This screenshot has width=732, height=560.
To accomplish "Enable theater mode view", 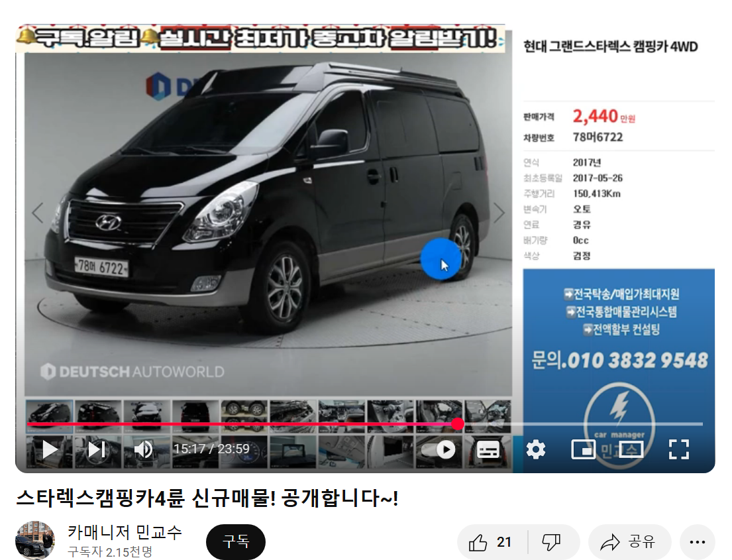I will tap(631, 450).
